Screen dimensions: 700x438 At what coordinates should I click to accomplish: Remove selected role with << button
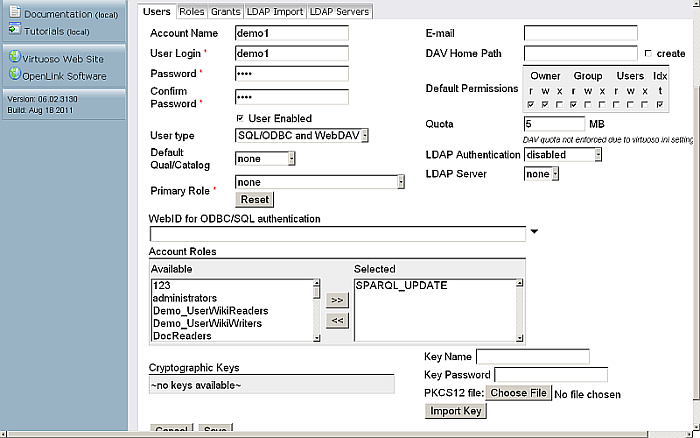pyautogui.click(x=337, y=320)
